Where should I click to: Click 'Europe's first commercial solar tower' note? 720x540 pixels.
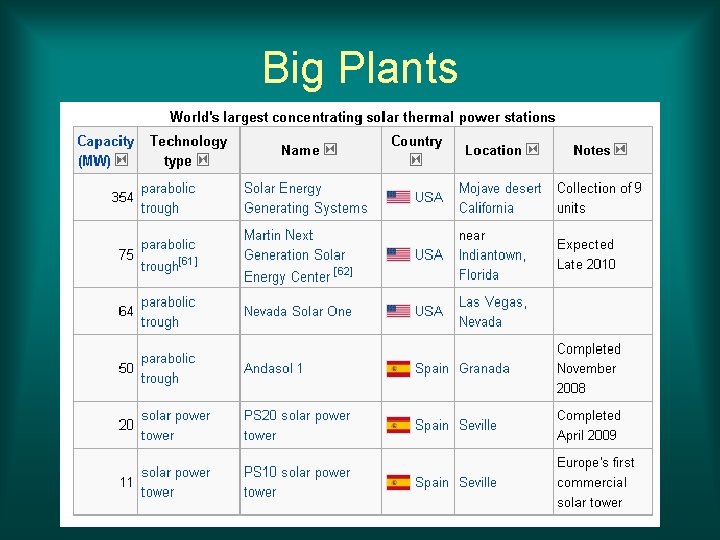(596, 482)
